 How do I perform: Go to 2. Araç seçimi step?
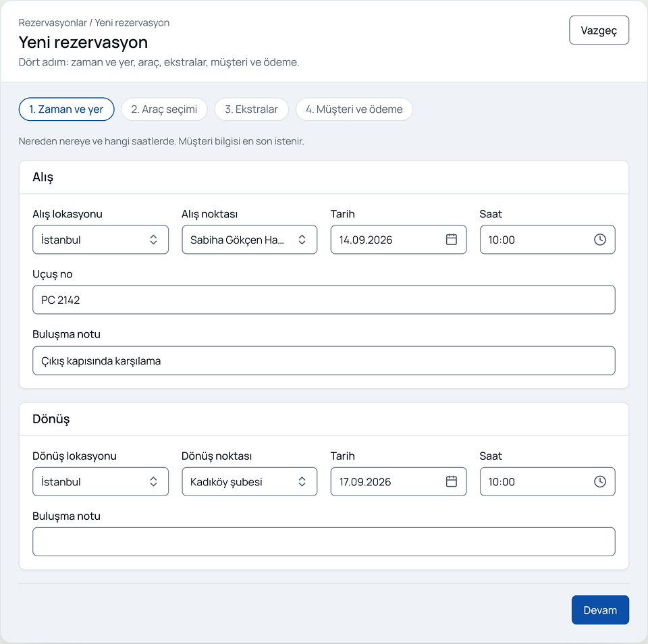pyautogui.click(x=164, y=109)
